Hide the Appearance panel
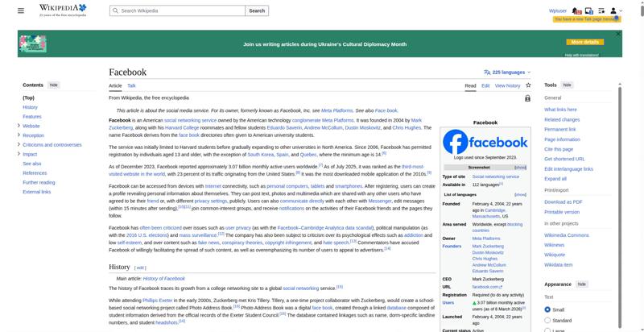This screenshot has width=644, height=332. click(580, 284)
